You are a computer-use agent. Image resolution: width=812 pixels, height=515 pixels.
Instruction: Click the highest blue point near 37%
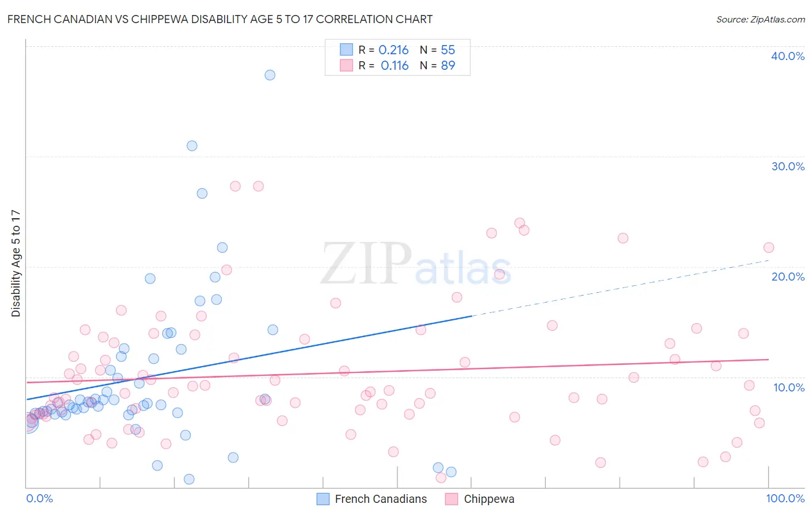click(270, 75)
